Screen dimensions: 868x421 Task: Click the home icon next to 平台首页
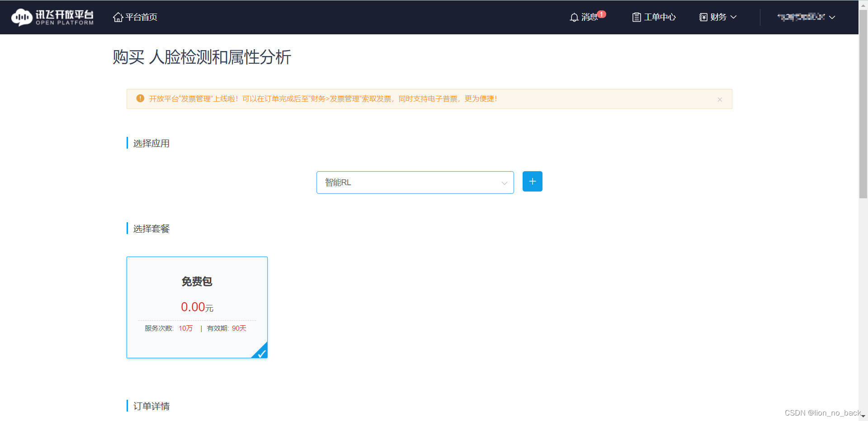(x=118, y=17)
